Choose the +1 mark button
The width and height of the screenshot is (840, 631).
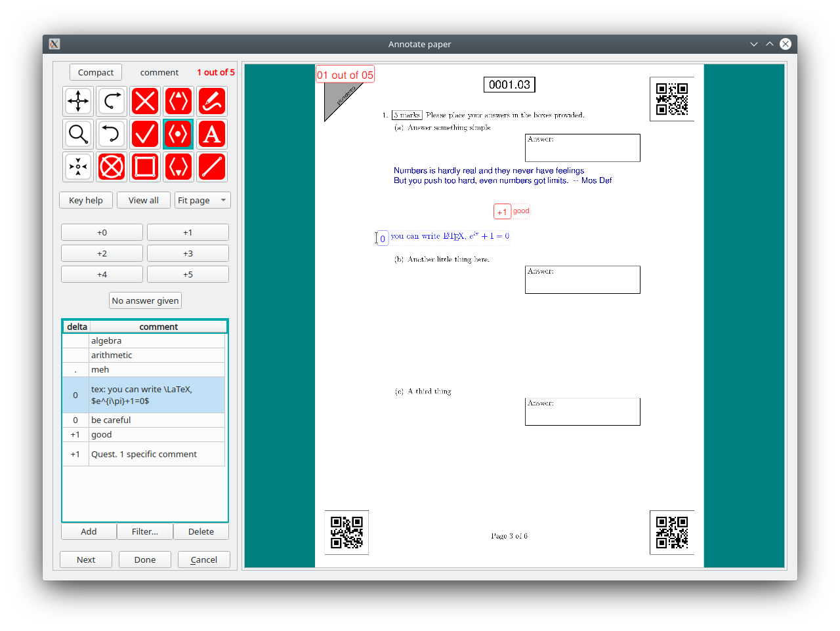click(x=188, y=232)
